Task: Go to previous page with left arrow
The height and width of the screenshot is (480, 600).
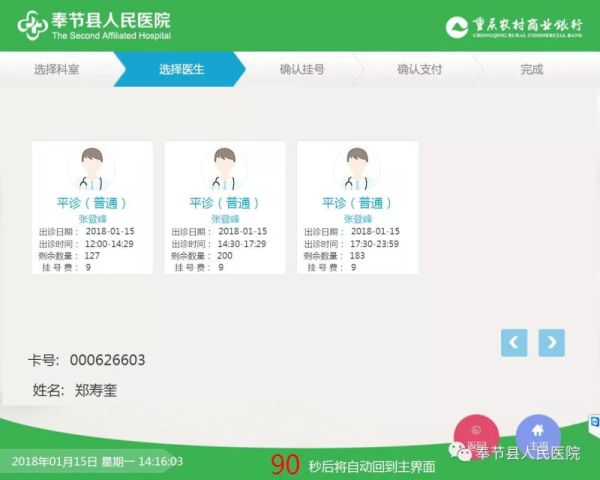Action: pos(514,343)
